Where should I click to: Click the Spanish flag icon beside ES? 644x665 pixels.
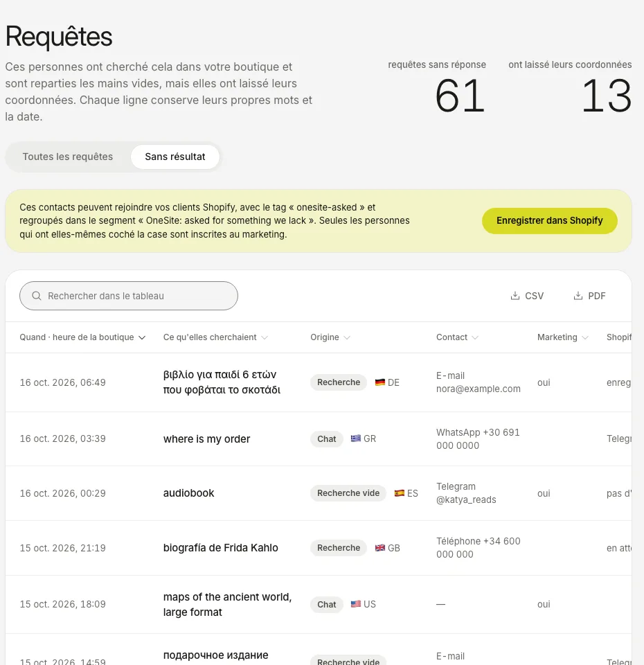pyautogui.click(x=400, y=493)
